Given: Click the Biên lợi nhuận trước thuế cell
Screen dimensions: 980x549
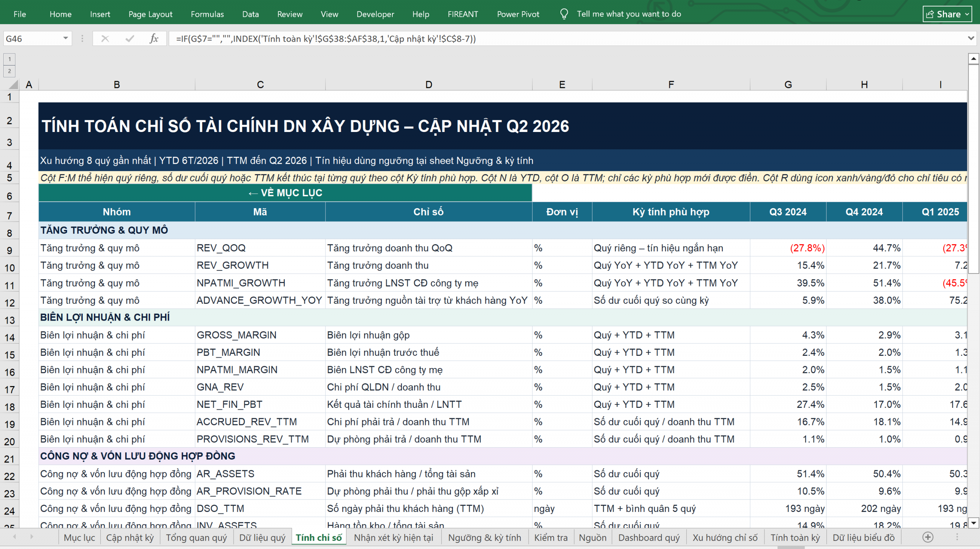Looking at the screenshot, I should (429, 352).
